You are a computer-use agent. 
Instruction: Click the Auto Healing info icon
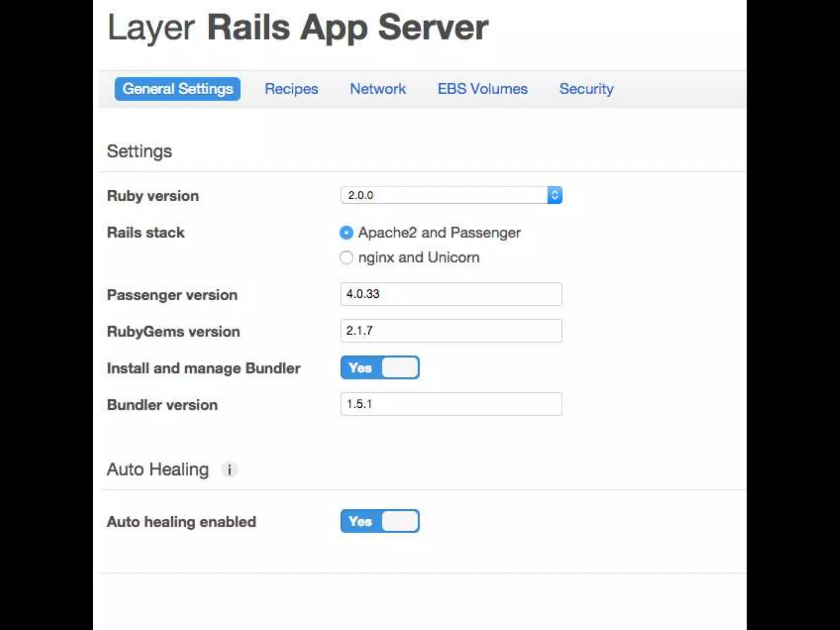[229, 470]
